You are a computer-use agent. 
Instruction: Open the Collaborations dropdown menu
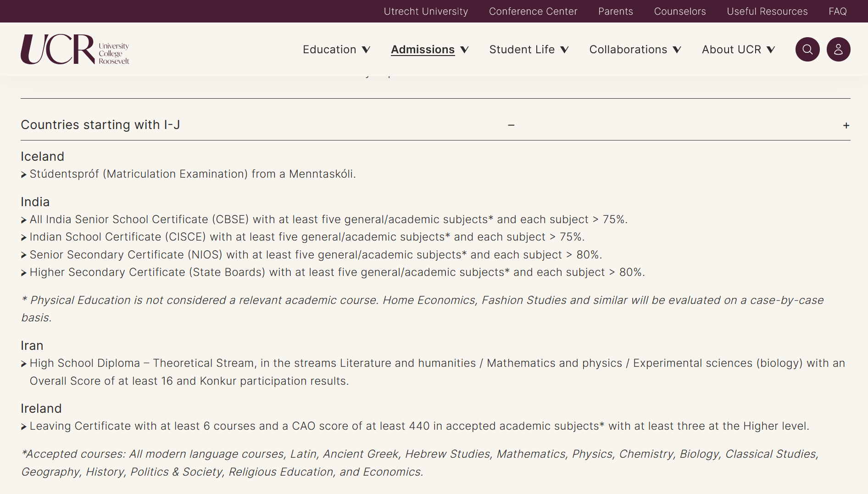[x=635, y=50]
